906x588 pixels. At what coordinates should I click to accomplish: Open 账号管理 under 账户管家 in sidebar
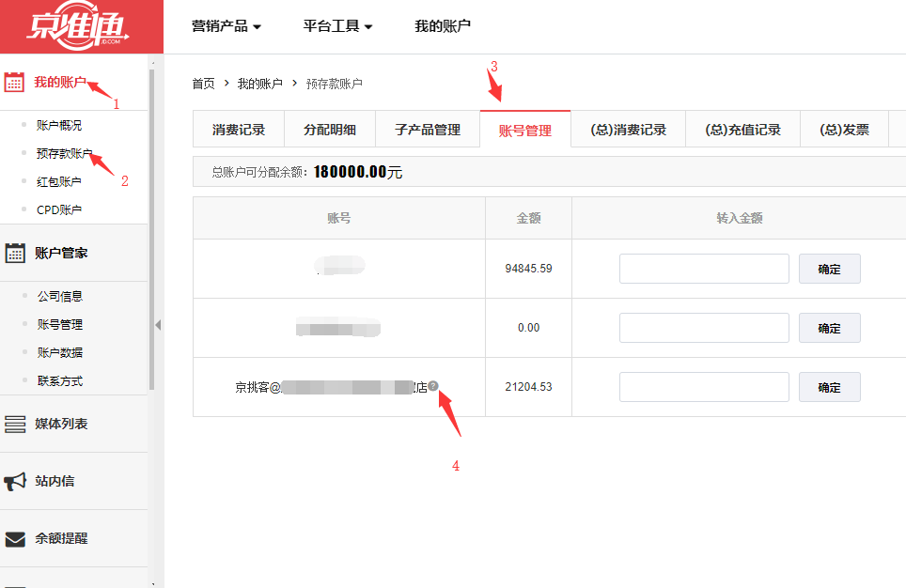(x=60, y=325)
